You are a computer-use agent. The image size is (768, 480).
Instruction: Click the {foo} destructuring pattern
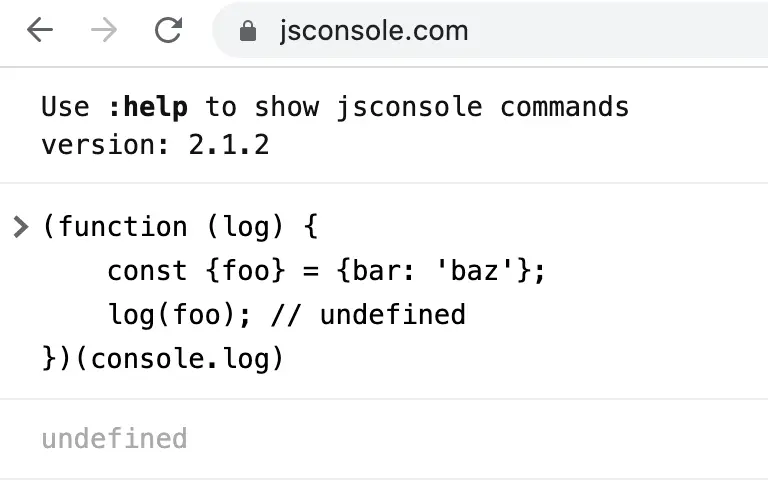click(x=245, y=271)
